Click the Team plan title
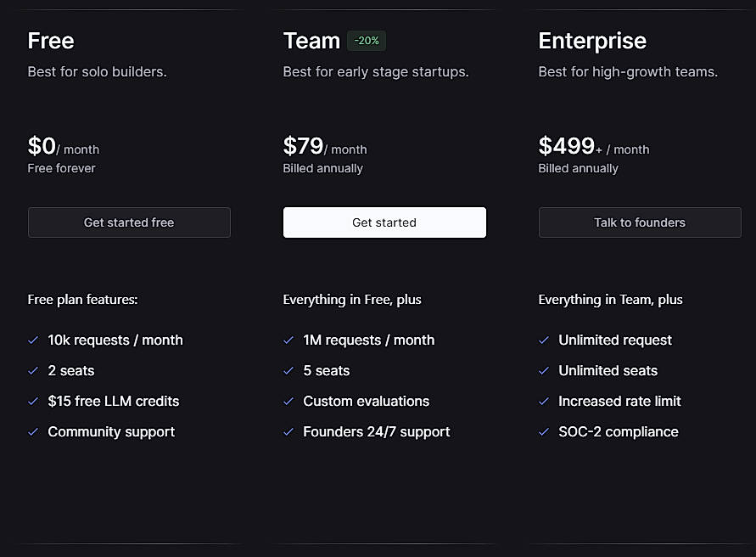The width and height of the screenshot is (756, 557). tap(311, 40)
